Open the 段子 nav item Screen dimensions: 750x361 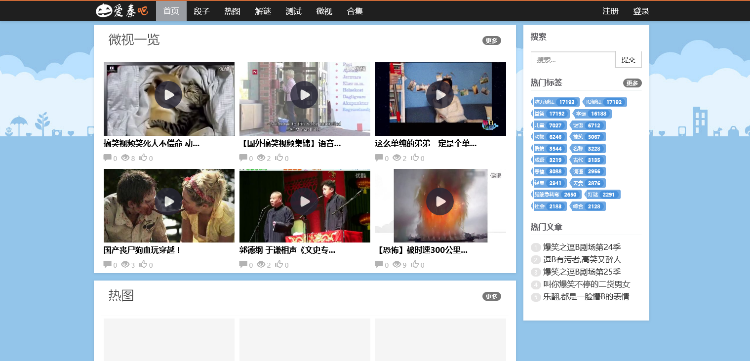pos(202,11)
